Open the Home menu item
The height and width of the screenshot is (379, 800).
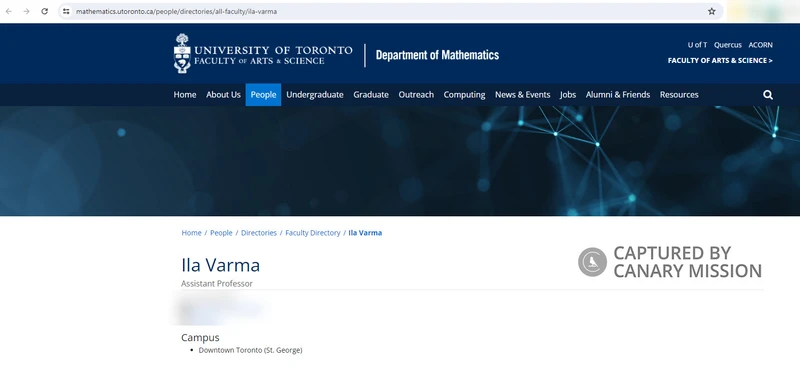pos(185,95)
